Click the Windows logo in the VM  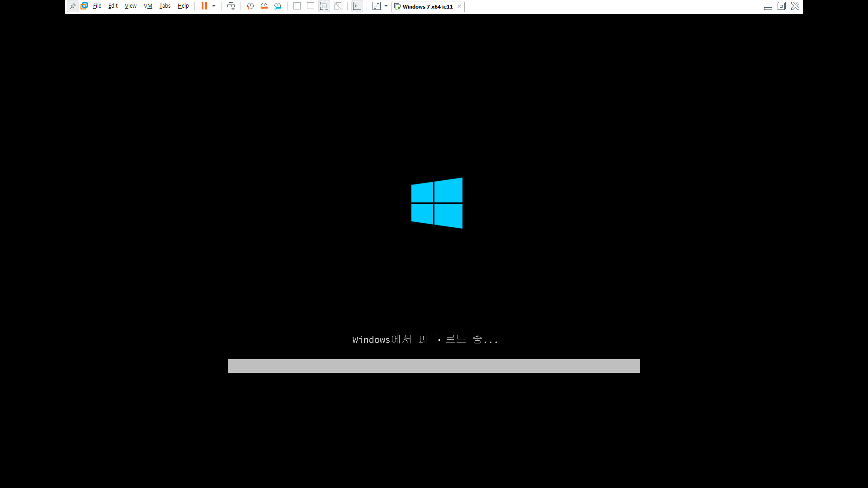point(437,203)
